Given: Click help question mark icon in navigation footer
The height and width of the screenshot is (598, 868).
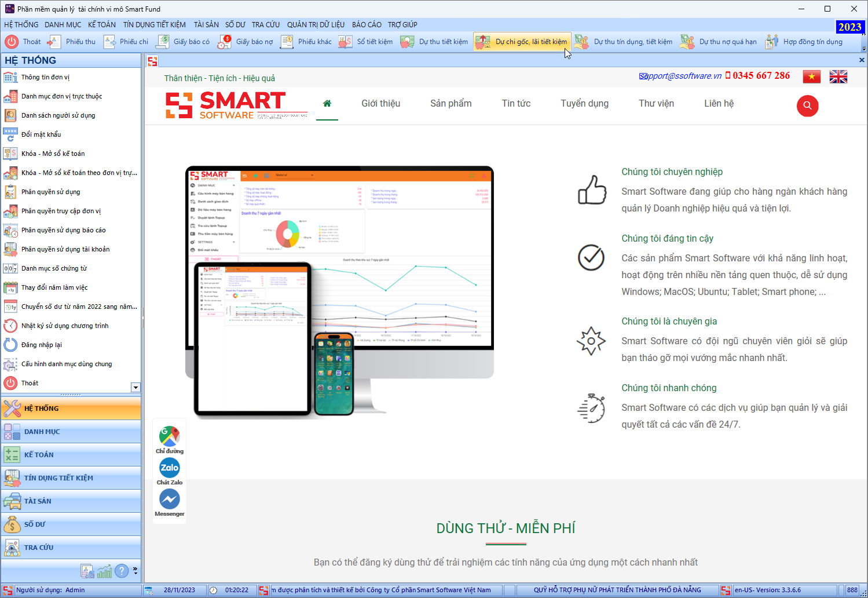Looking at the screenshot, I should (122, 571).
